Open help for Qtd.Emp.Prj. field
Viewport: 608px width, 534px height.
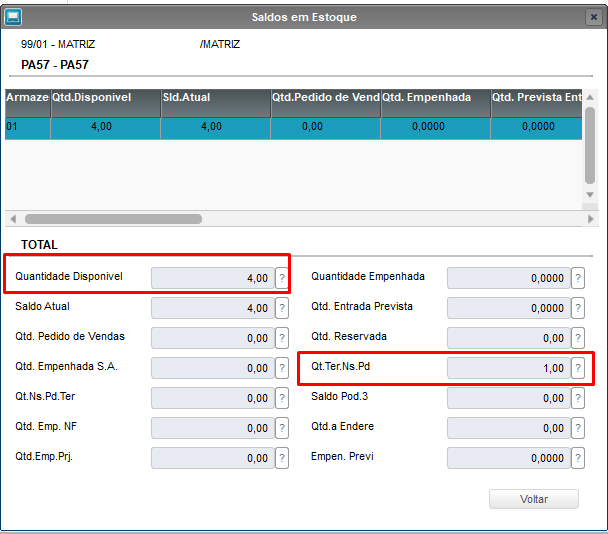coord(282,458)
